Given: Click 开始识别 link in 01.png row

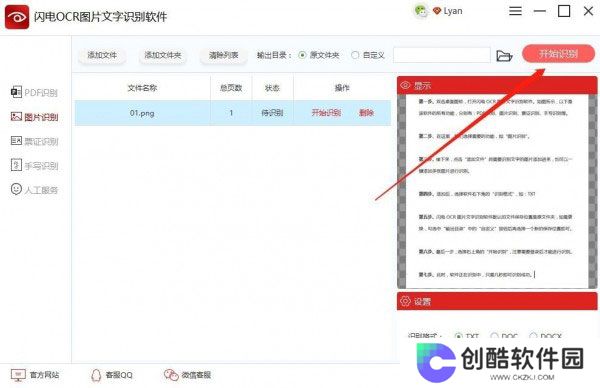Looking at the screenshot, I should tap(326, 112).
